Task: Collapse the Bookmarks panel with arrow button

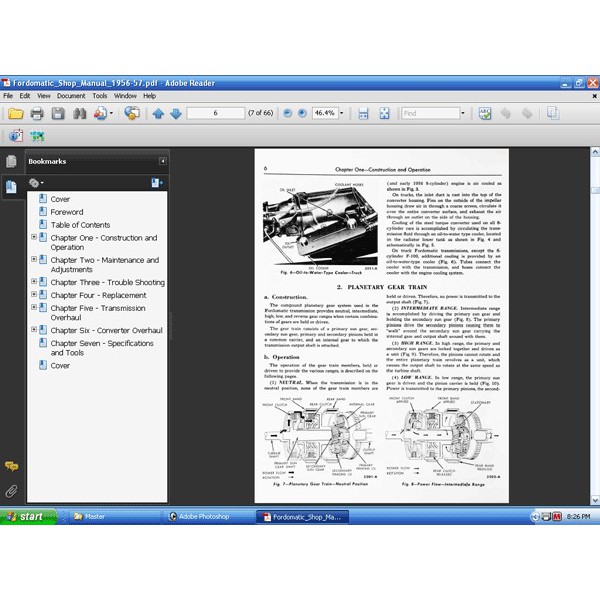Action: [x=163, y=161]
